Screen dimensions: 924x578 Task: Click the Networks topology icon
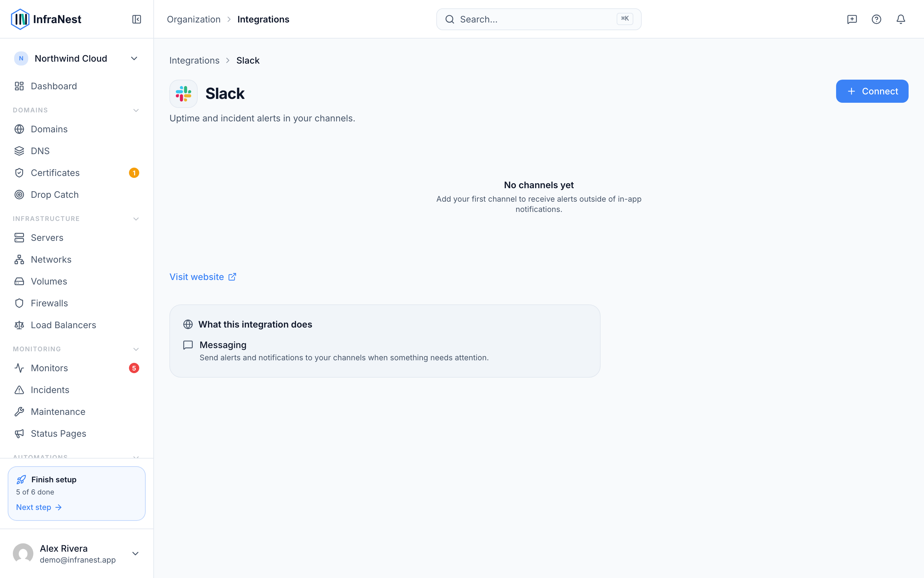[19, 259]
